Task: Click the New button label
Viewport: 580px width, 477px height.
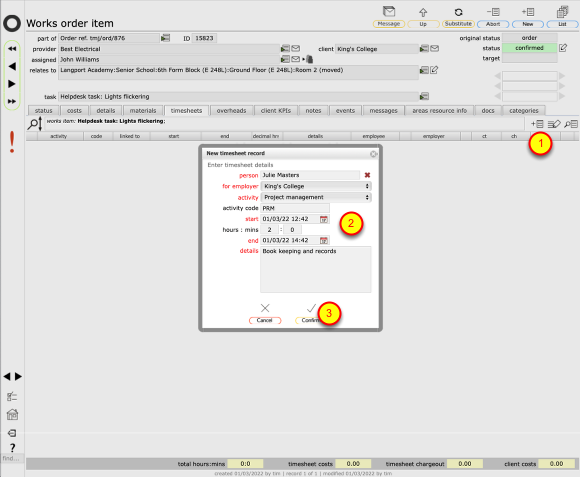Action: (527, 24)
